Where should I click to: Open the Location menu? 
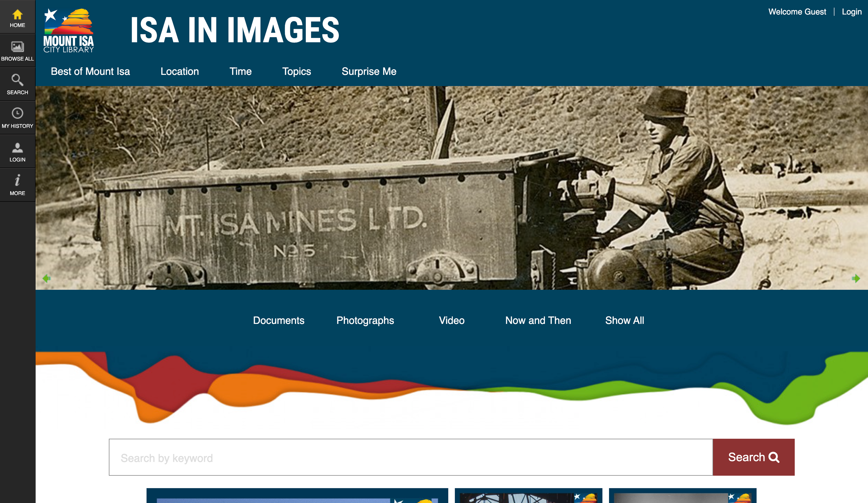(x=180, y=71)
